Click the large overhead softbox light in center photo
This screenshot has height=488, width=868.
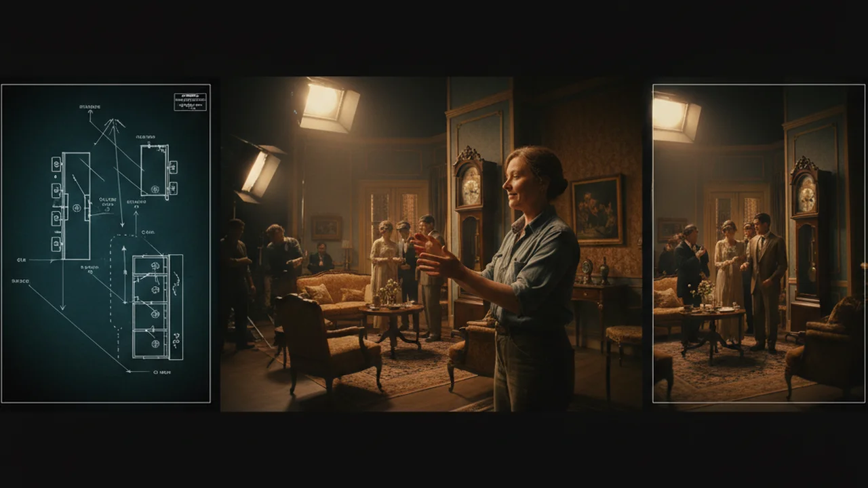tap(329, 105)
